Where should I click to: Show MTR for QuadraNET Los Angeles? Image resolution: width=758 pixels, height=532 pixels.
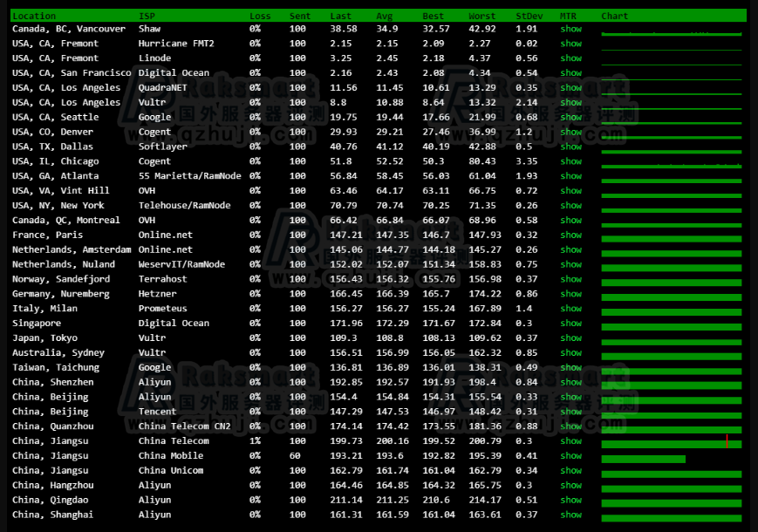[x=571, y=87]
